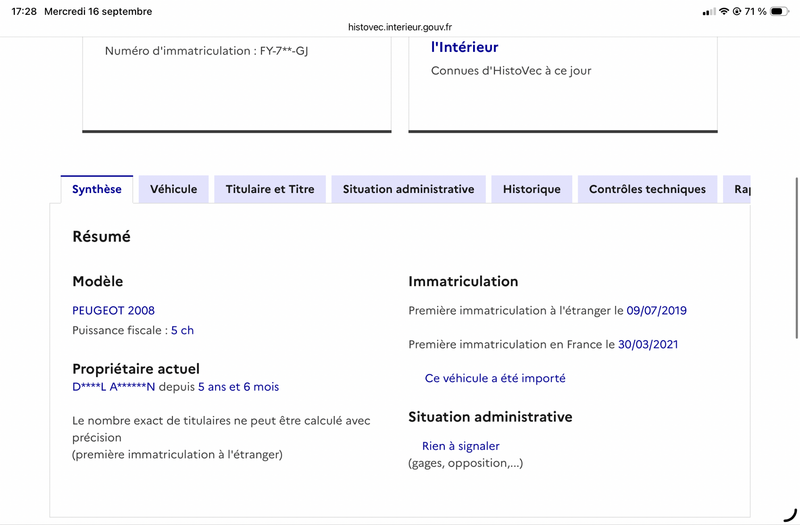Click the date 09/07/2019
Viewport: 800px width, 525px height.
point(657,310)
